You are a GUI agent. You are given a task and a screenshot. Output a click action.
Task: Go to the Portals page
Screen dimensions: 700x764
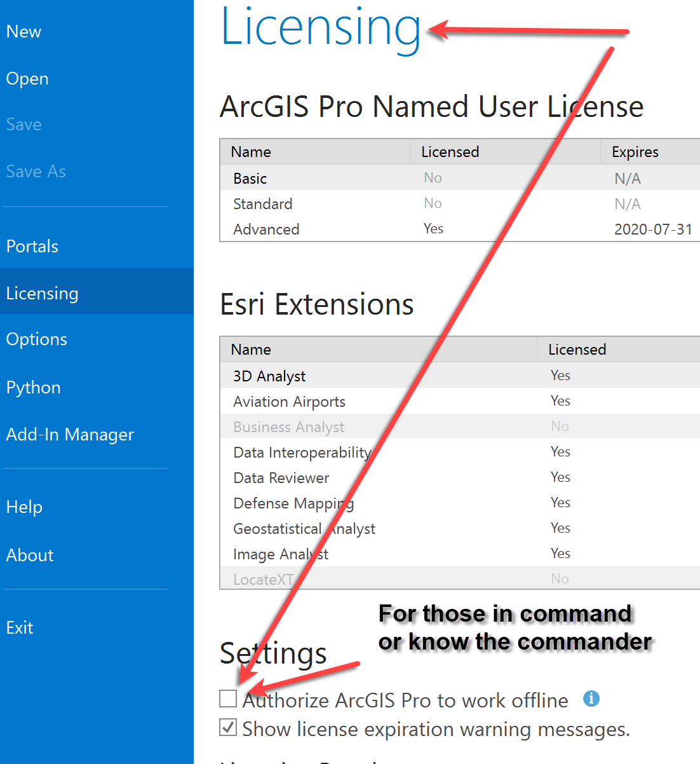32,246
